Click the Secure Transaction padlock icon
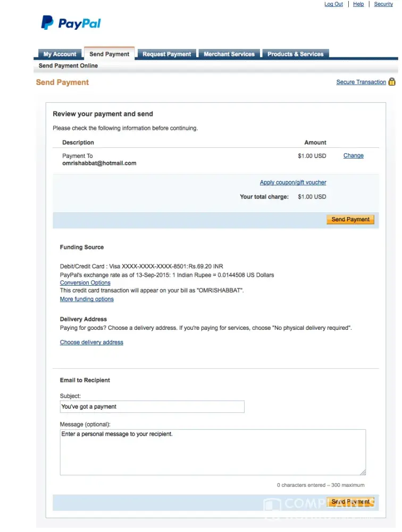 click(x=392, y=82)
